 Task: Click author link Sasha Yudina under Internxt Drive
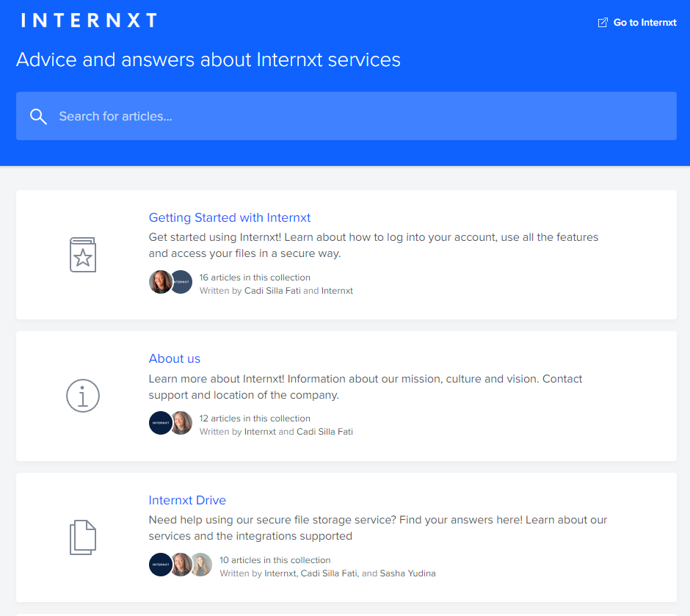(x=407, y=573)
